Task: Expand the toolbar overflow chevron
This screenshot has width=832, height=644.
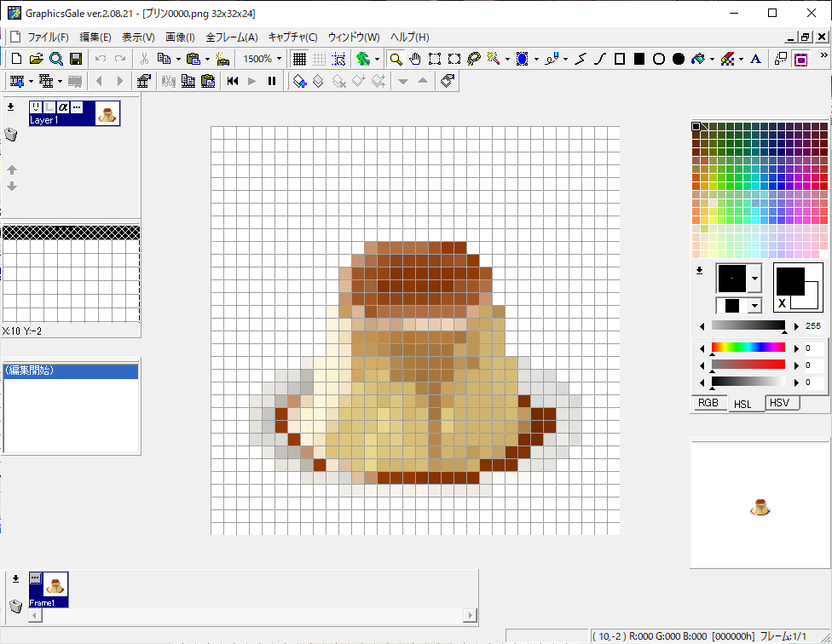Action: pos(823,55)
